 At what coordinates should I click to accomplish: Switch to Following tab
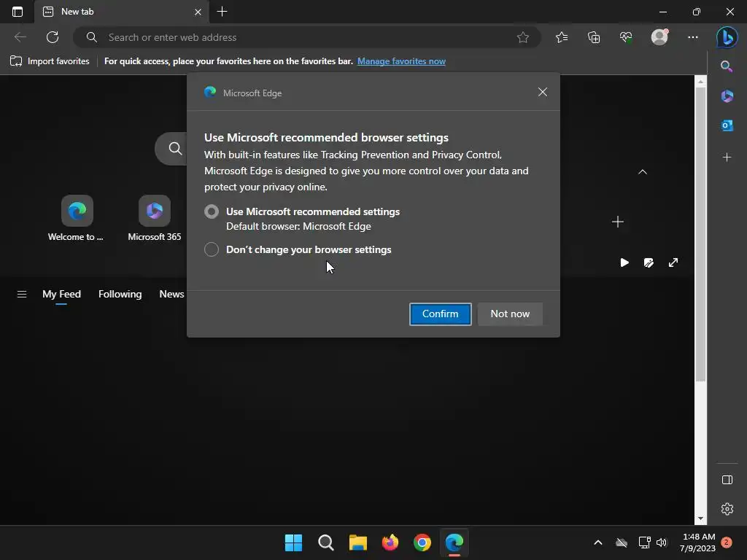120,295
